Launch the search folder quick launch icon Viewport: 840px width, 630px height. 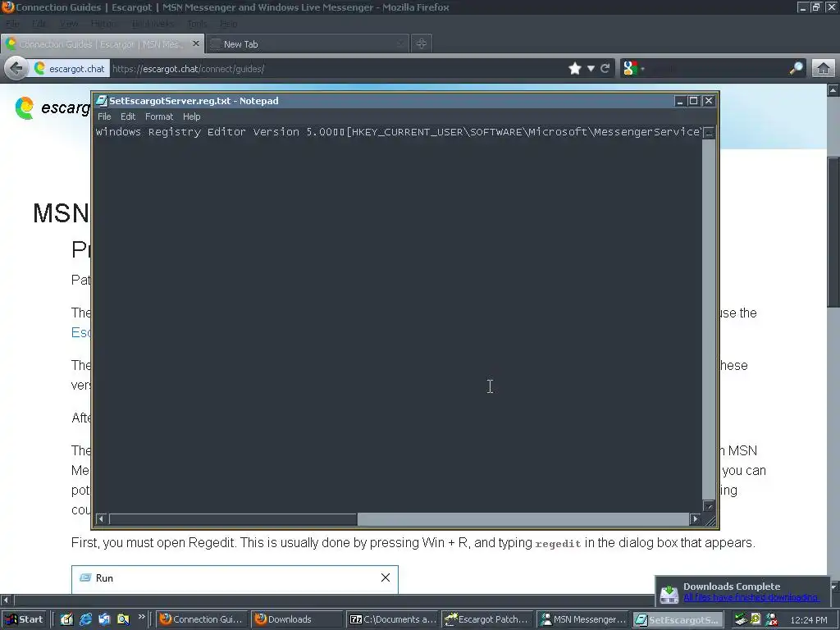click(x=123, y=619)
